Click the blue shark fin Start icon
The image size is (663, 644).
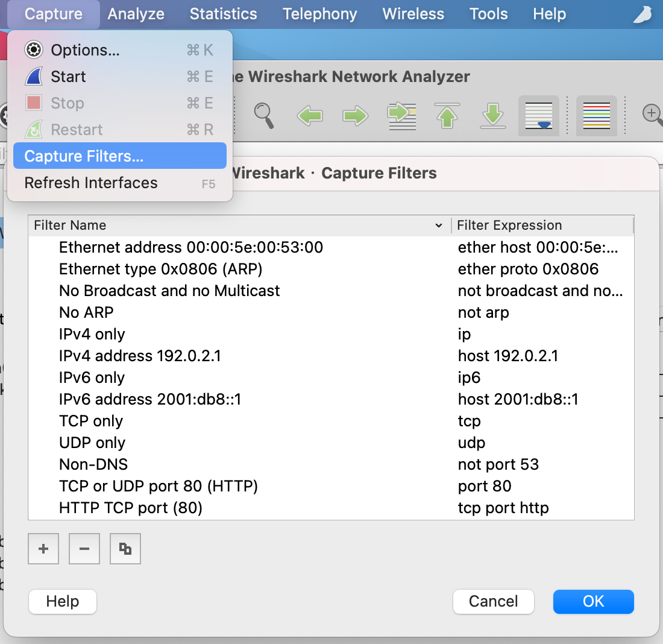click(34, 77)
